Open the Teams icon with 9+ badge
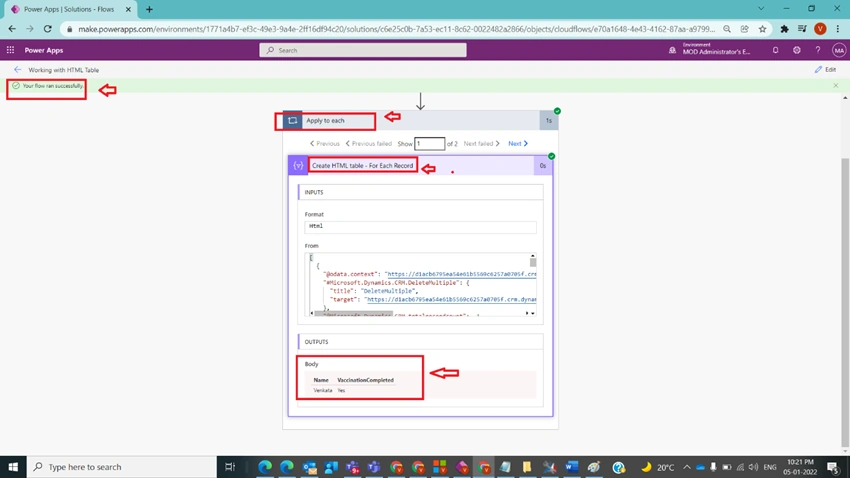850x478 pixels. coord(352,467)
